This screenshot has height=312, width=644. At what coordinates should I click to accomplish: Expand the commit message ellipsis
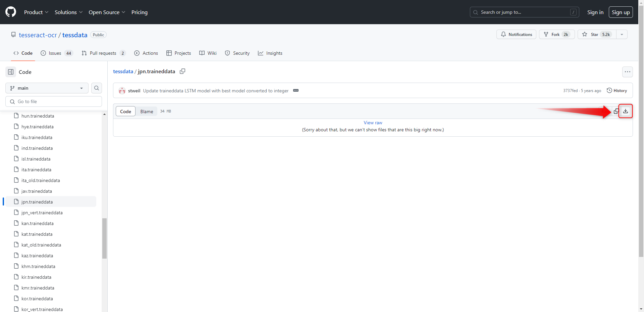coord(296,91)
